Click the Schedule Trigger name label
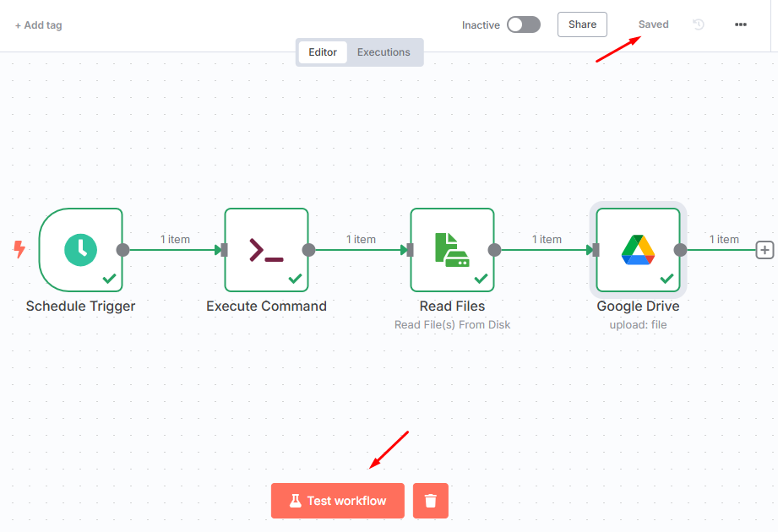This screenshot has width=778, height=532. 80,307
